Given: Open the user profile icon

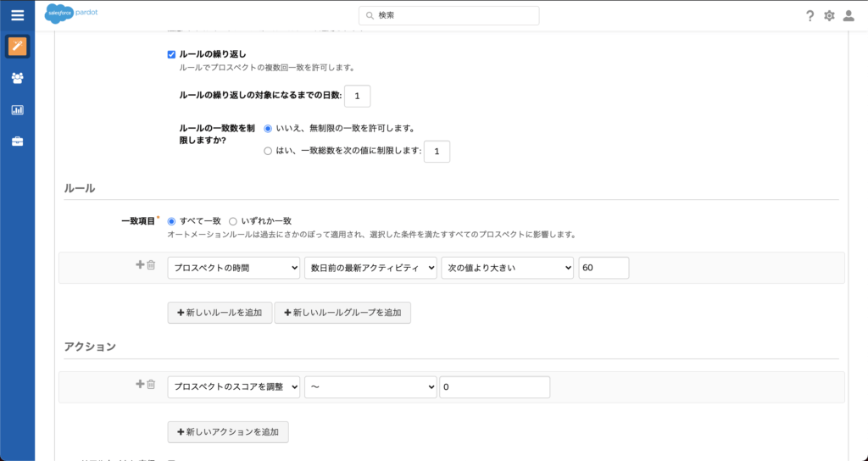Looking at the screenshot, I should pos(849,15).
